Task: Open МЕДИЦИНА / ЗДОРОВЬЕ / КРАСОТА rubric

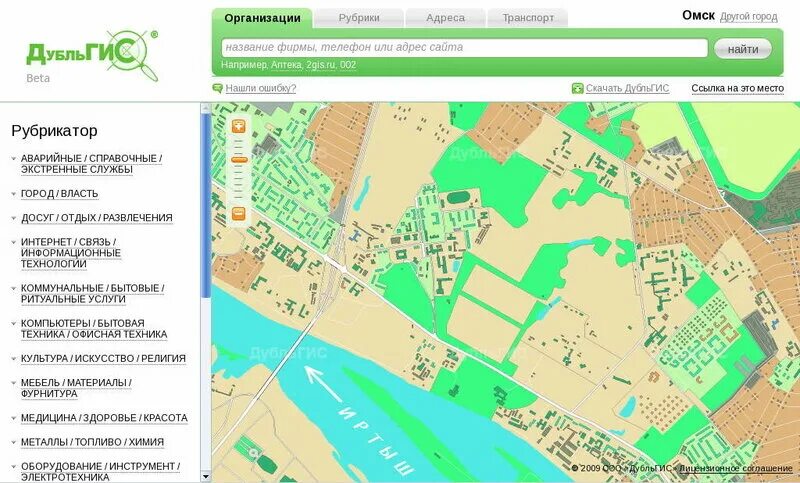Action: [104, 418]
